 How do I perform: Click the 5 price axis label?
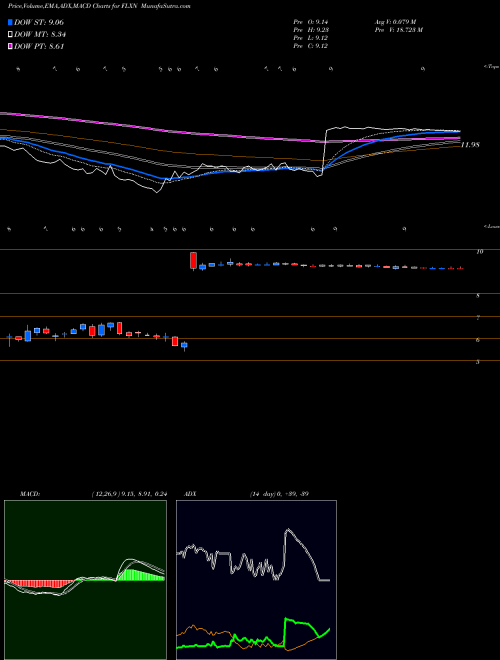[x=478, y=362]
